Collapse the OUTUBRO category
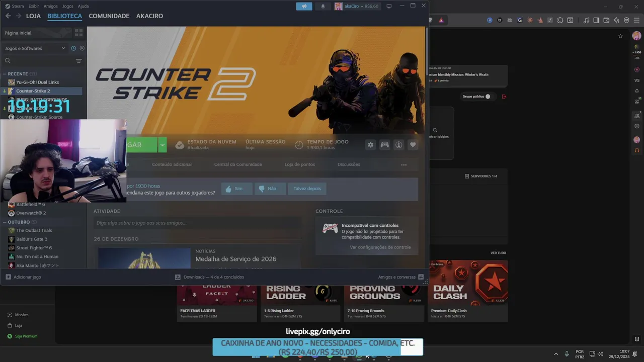Viewport: 644px width, 362px height. (5, 222)
